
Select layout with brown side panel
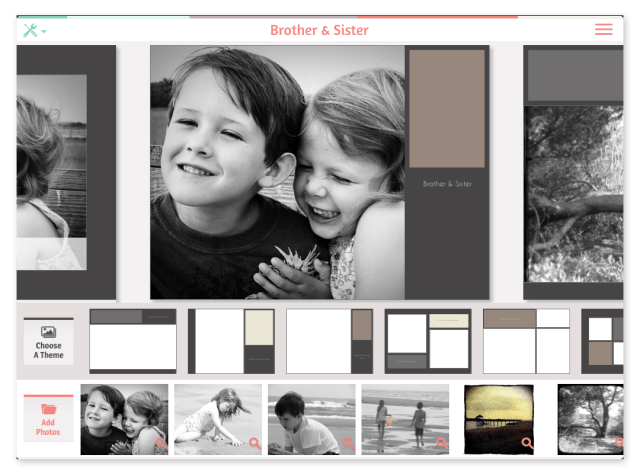click(329, 341)
